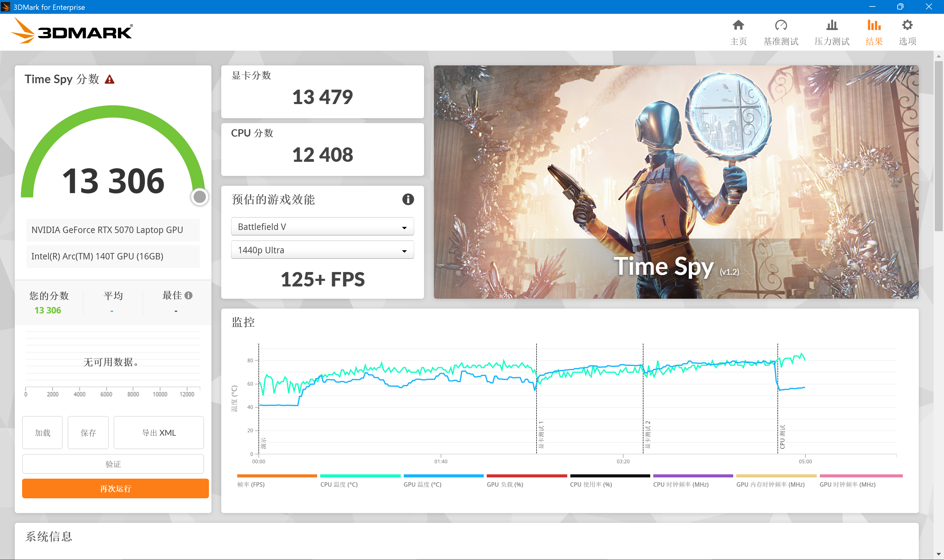The image size is (944, 560).
Task: Toggle the CPU 温度 green legend
Action: point(360,481)
